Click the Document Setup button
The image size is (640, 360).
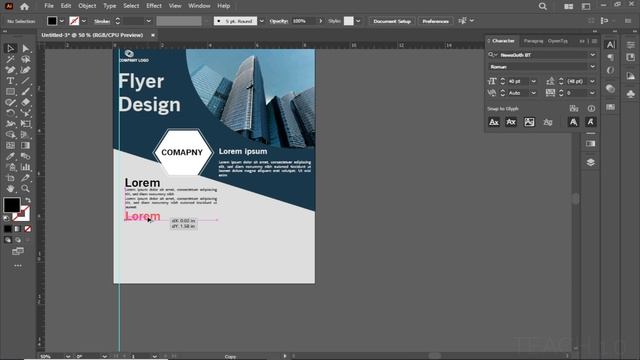(392, 21)
